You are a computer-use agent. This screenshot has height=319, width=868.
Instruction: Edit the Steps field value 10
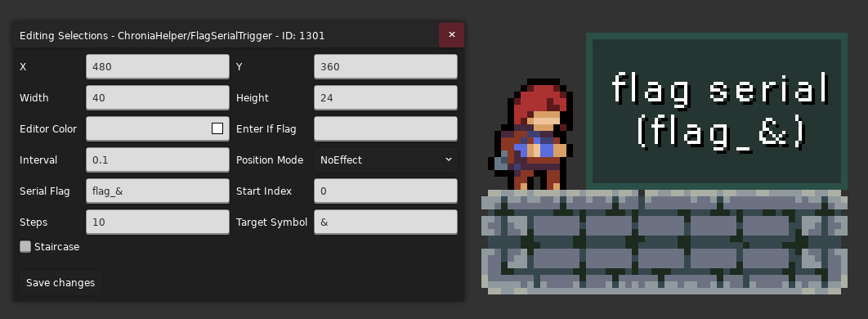(x=158, y=222)
